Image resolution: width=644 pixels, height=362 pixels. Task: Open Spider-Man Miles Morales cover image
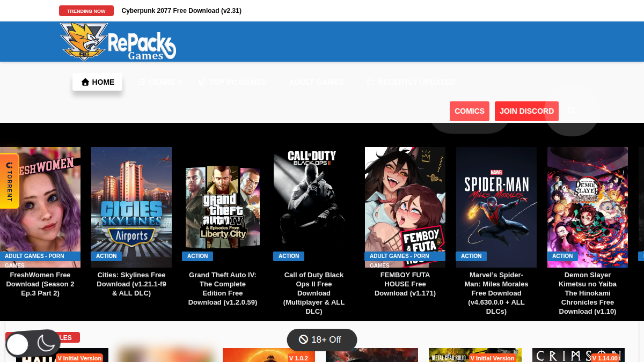[x=496, y=207]
